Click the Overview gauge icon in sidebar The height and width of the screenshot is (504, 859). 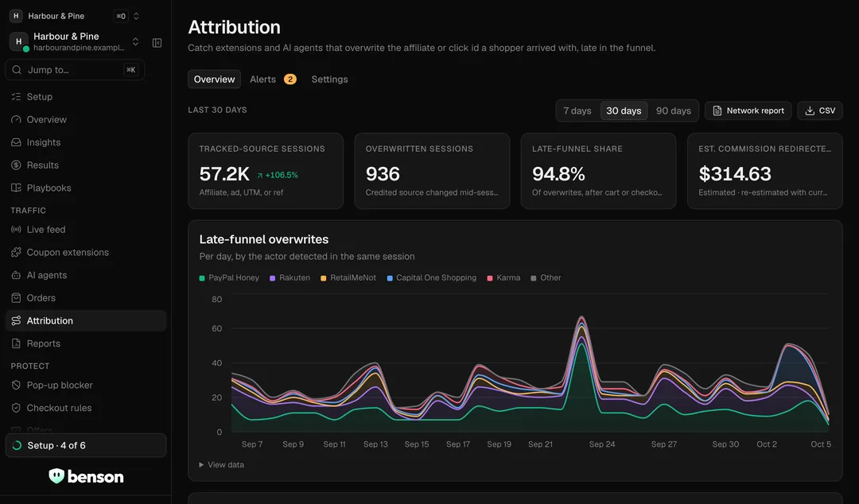tap(16, 119)
